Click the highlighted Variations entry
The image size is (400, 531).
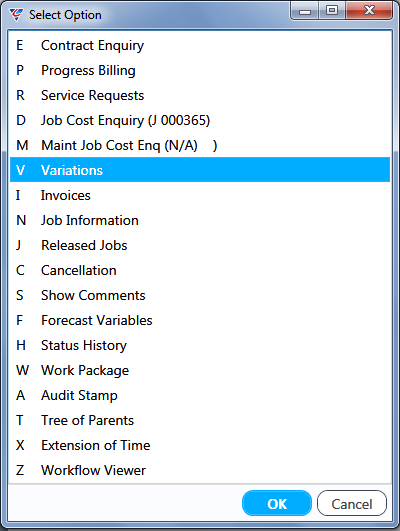(200, 170)
